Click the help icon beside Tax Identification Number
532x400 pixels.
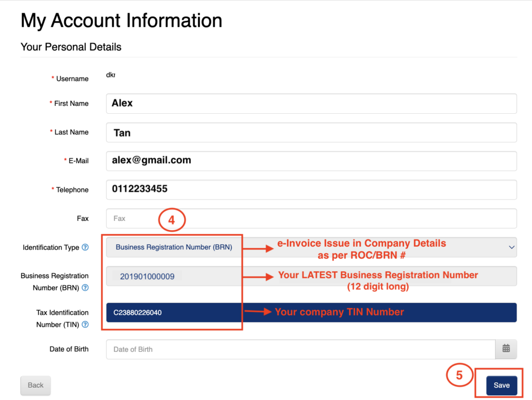(85, 325)
